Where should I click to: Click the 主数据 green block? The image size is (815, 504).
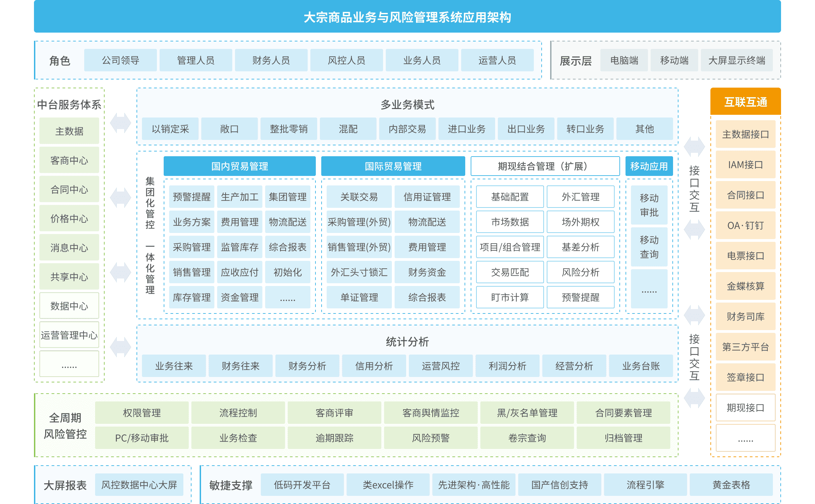(69, 131)
